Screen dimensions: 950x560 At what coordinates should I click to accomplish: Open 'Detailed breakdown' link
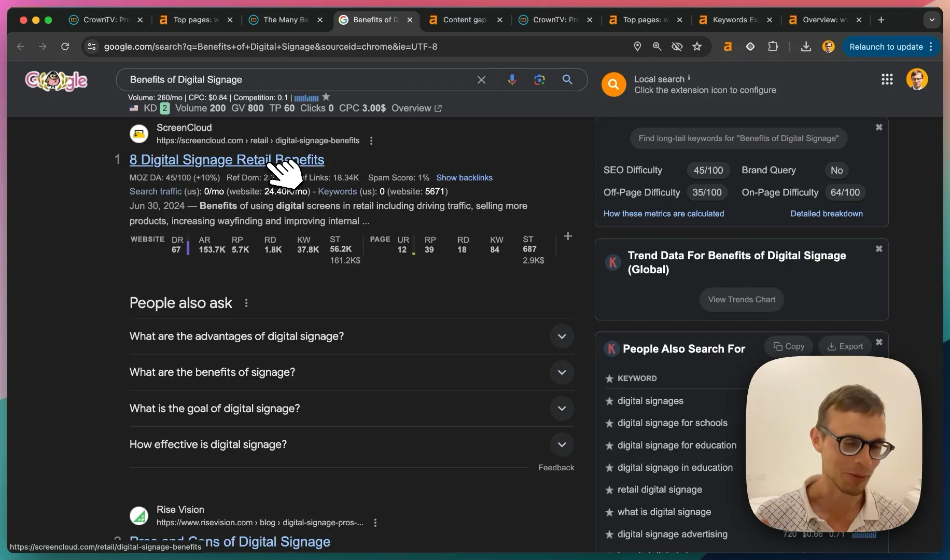coord(826,214)
